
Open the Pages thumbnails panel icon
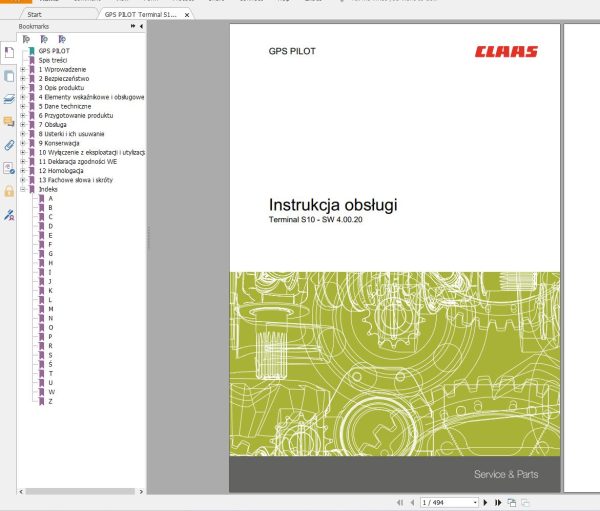pos(9,76)
